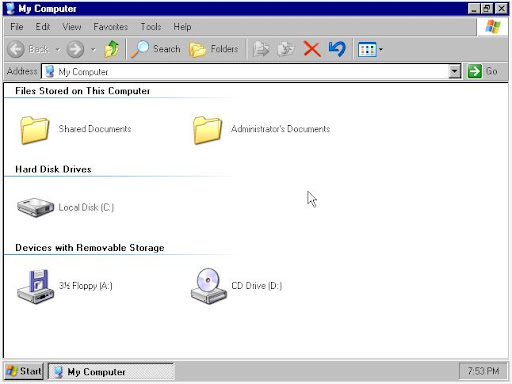Image resolution: width=512 pixels, height=384 pixels.
Task: Click the 3½ Floppy (A:) label
Action: coord(86,286)
